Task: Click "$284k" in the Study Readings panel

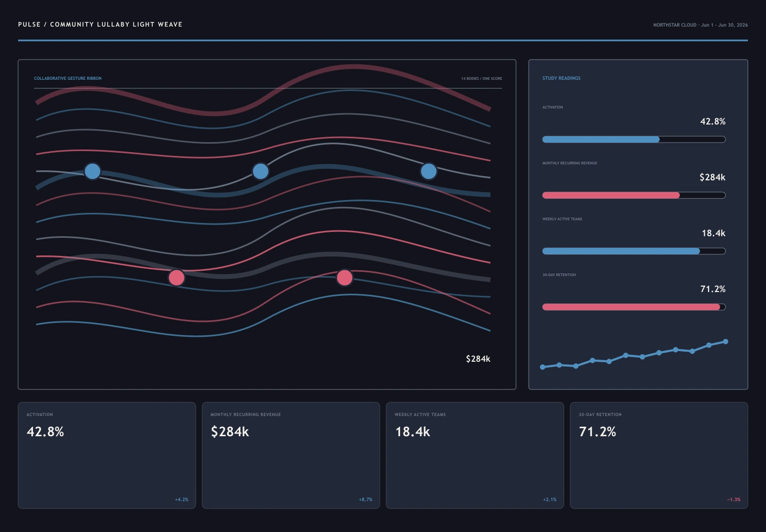Action: tap(713, 178)
